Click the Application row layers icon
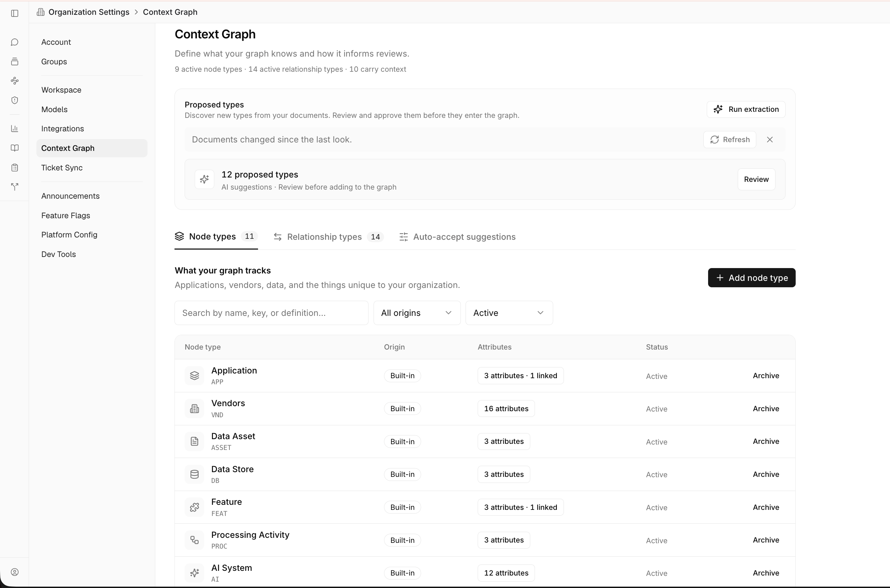 tap(194, 375)
